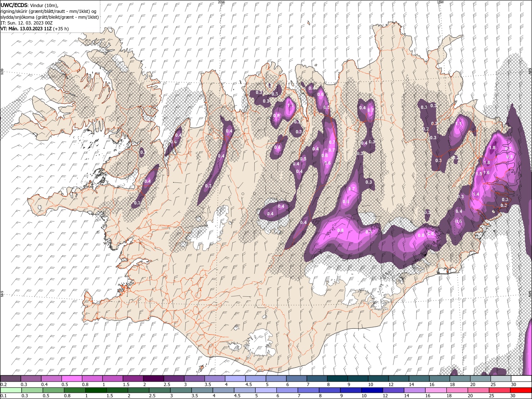
Task: Click the 'VT: Mán. 13.03.2023 11Z' valid time
Action: point(26,29)
